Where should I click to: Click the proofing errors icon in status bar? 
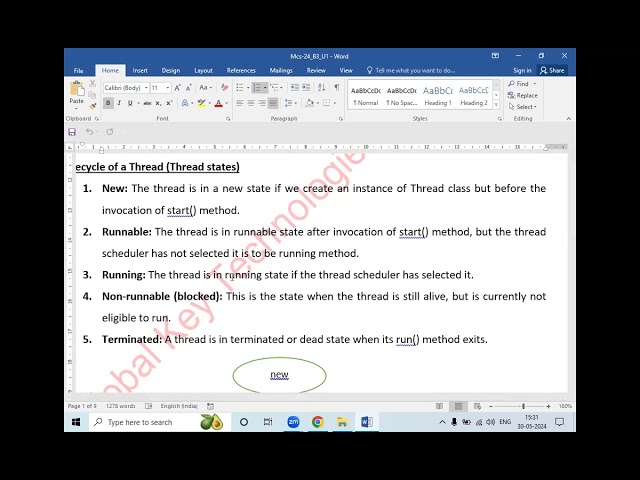(149, 406)
